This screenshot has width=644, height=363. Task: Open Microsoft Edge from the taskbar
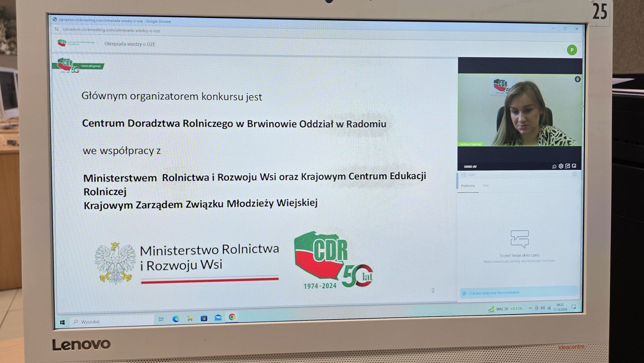(x=176, y=319)
